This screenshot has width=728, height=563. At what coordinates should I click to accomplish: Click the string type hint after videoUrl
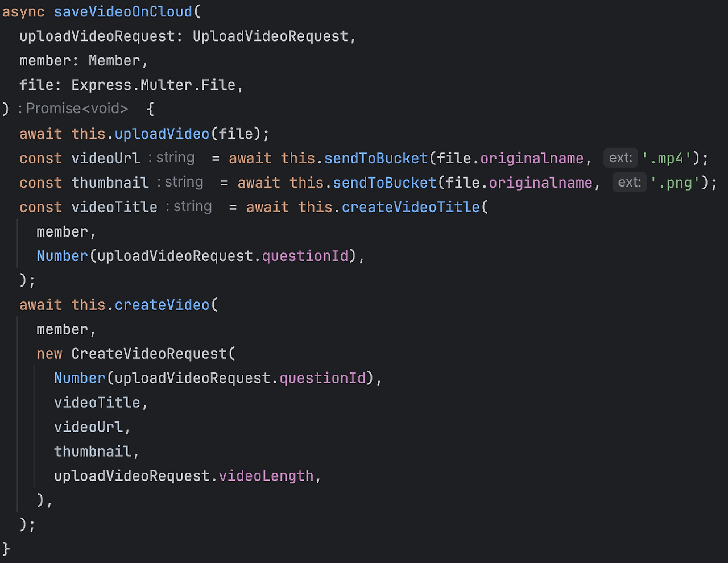[175, 158]
